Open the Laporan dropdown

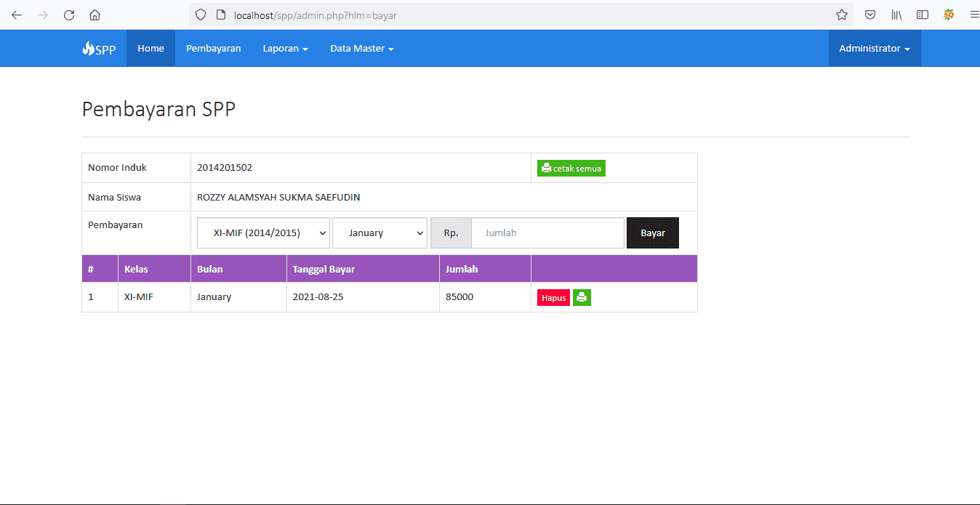(x=285, y=48)
